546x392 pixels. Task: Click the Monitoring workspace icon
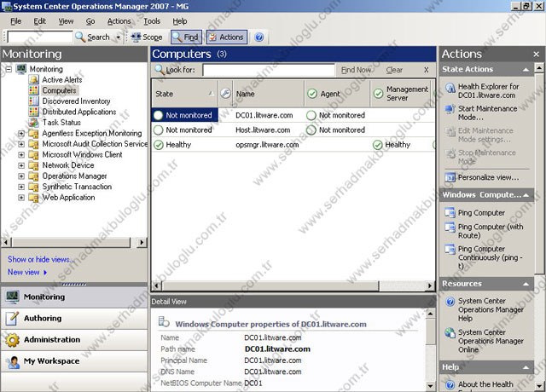click(x=12, y=297)
